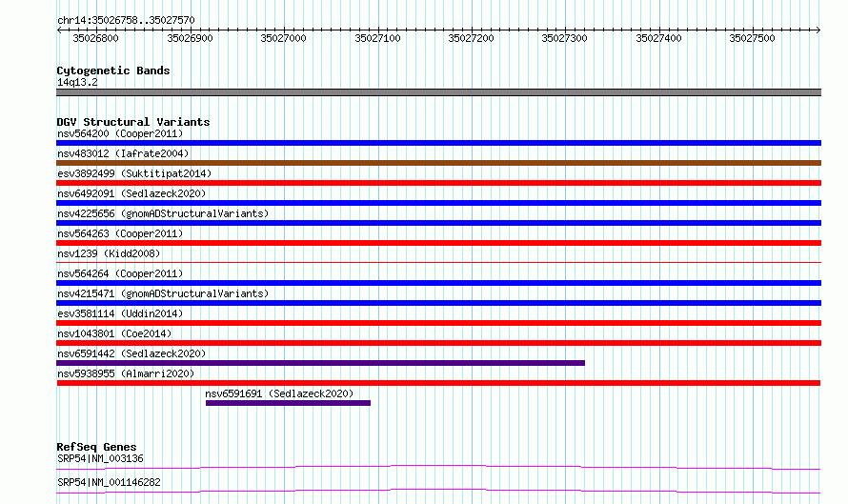Image resolution: width=848 pixels, height=504 pixels.
Task: Open variant nsv5938955 (Almarri2020) label
Action: tap(126, 373)
